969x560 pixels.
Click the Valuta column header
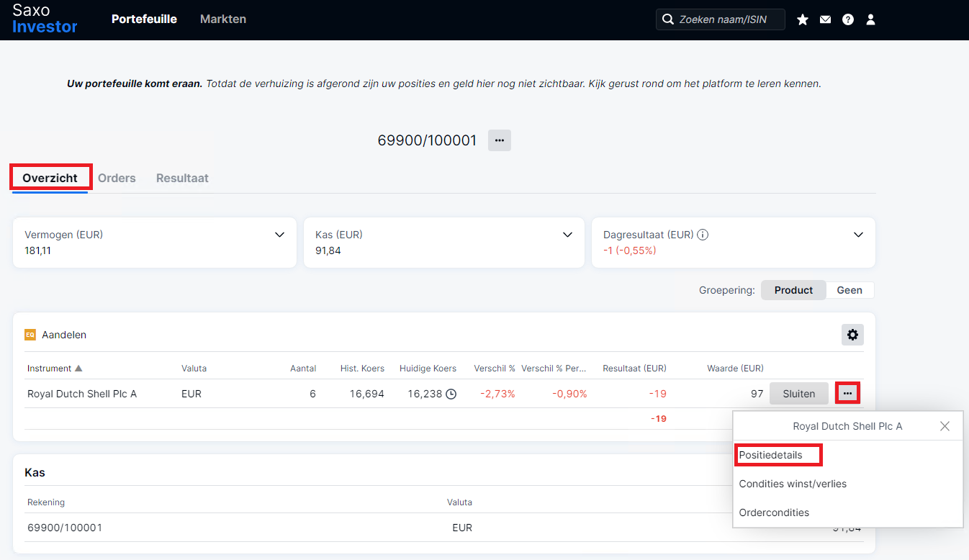[194, 368]
